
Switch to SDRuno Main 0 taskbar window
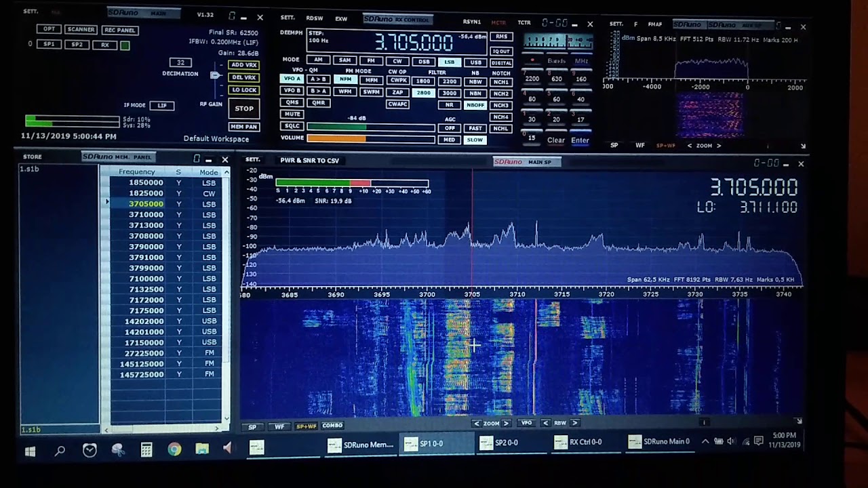click(x=659, y=443)
